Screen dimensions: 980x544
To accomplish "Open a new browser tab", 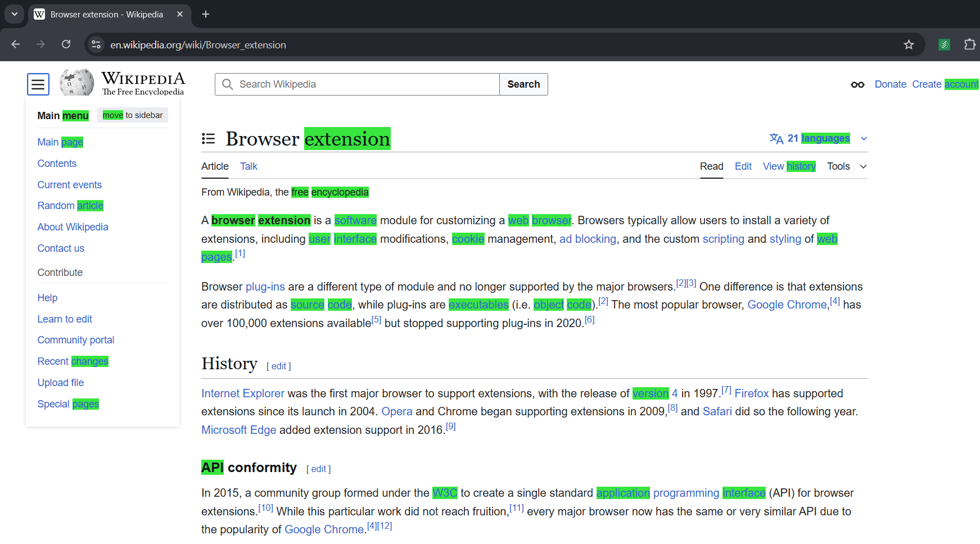I will (206, 14).
